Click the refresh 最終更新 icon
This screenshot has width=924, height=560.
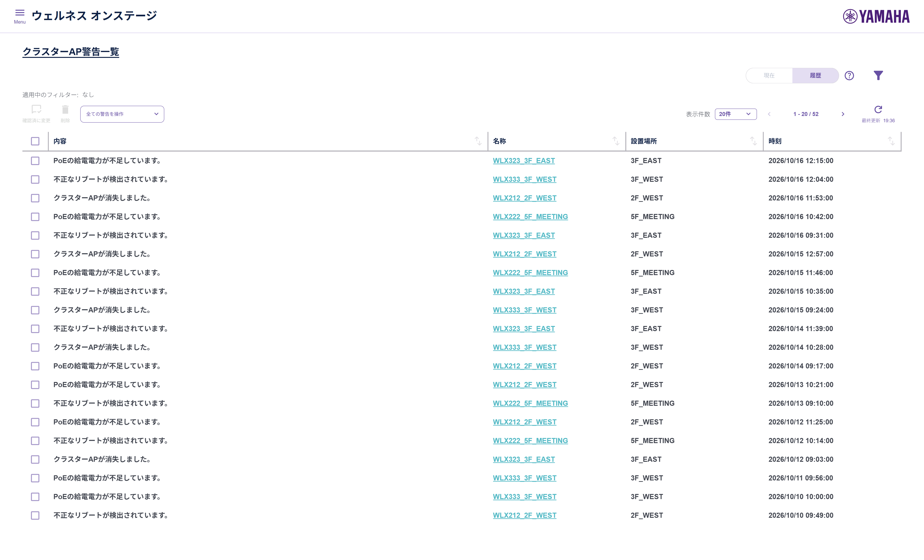[x=878, y=109]
